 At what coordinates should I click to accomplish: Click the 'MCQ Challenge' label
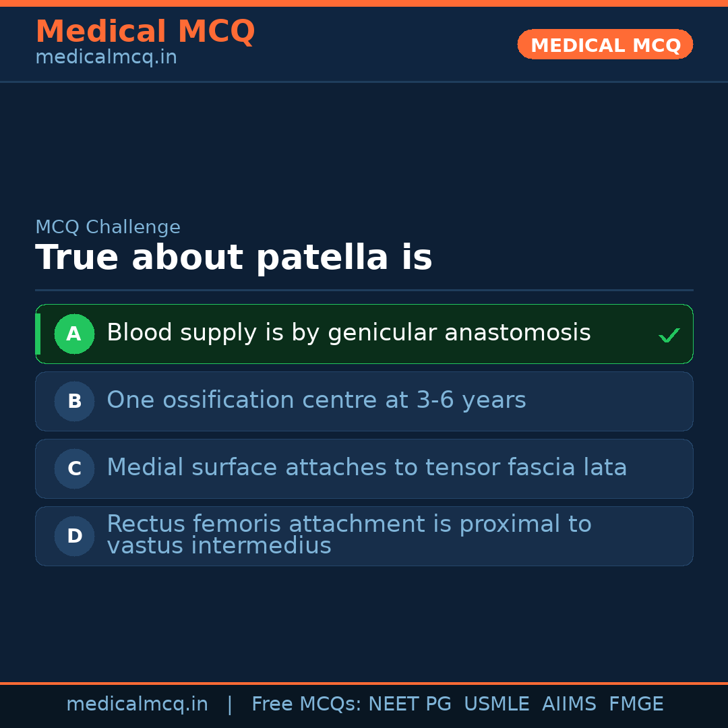click(x=108, y=227)
